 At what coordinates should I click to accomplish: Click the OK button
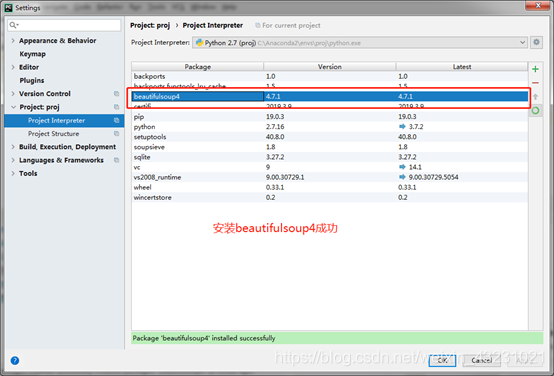(x=442, y=360)
